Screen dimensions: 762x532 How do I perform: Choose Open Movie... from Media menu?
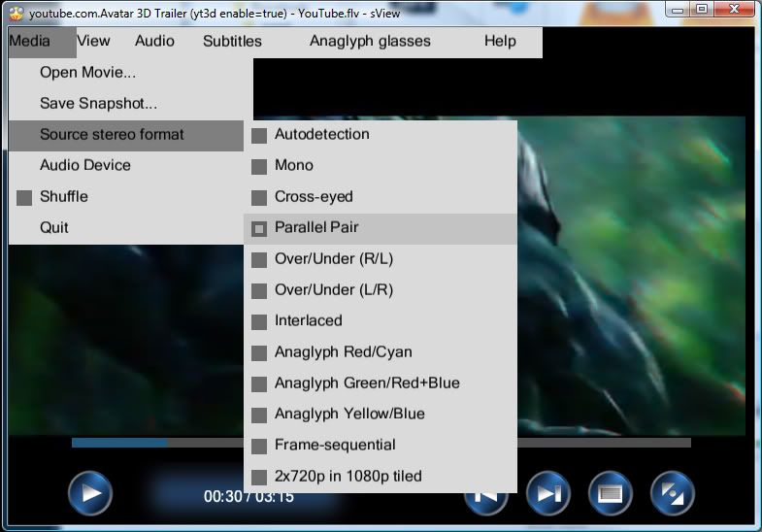pos(126,73)
